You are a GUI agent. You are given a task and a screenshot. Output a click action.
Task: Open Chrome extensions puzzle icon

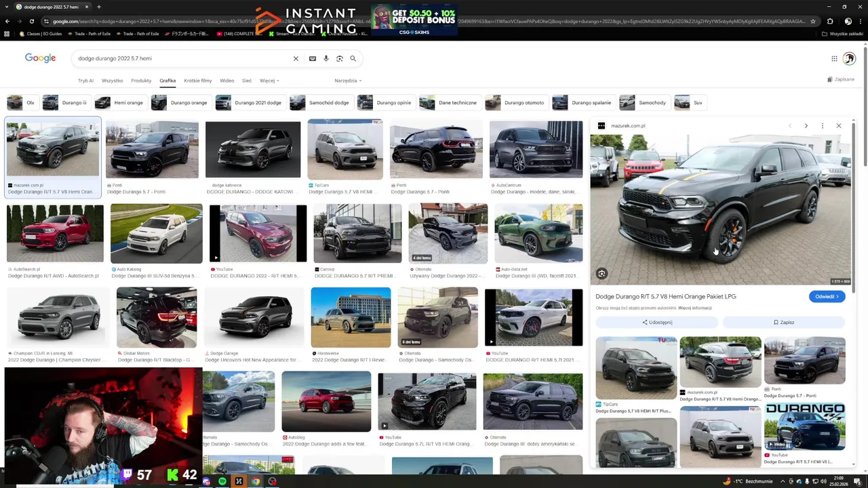click(830, 21)
